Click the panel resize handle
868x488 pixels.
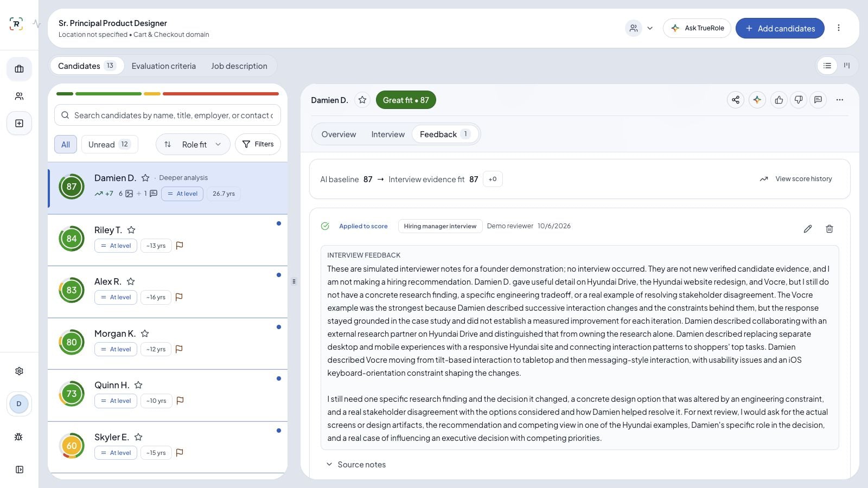[294, 281]
